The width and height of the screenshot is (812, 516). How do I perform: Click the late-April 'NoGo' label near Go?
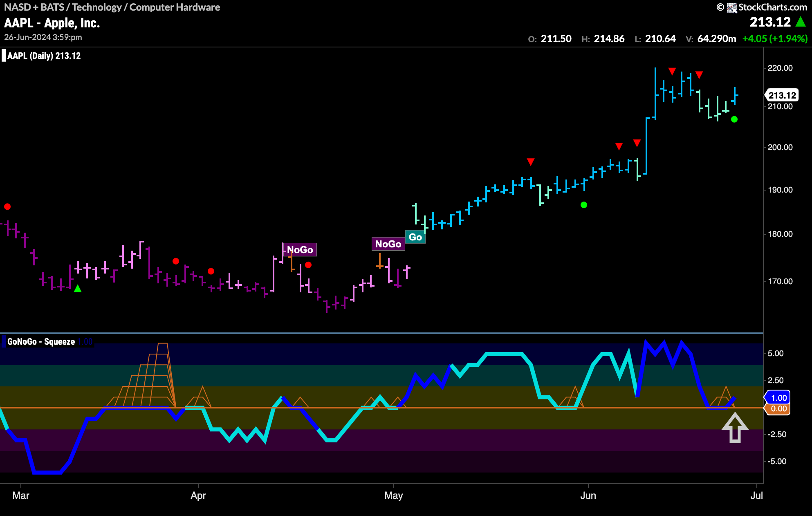point(388,244)
